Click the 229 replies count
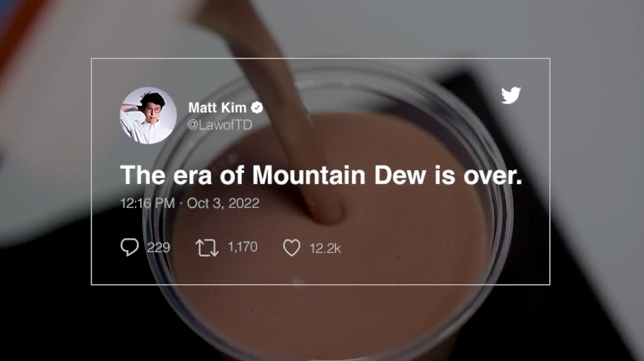Screen dimensions: 644x361 pyautogui.click(x=159, y=248)
